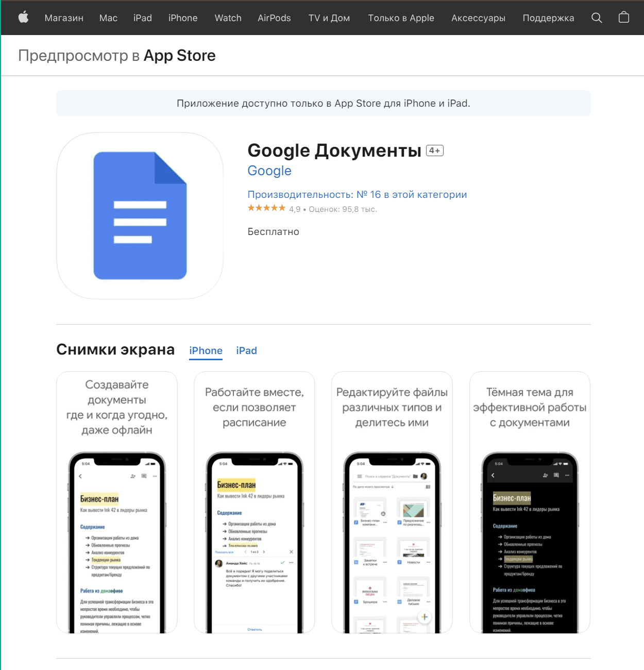Click the Apple logo icon
This screenshot has width=644, height=670.
(x=23, y=18)
